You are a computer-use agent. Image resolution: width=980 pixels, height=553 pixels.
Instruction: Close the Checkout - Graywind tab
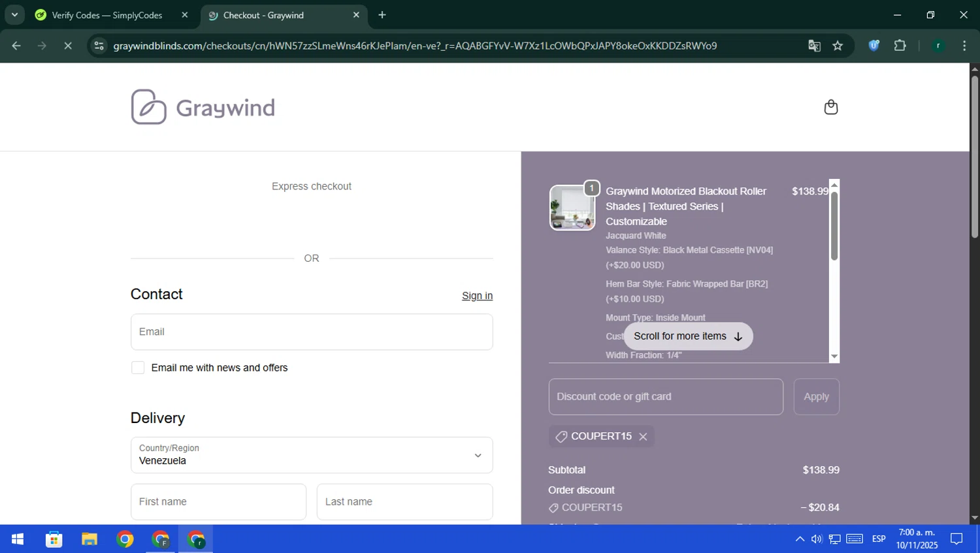coord(356,15)
